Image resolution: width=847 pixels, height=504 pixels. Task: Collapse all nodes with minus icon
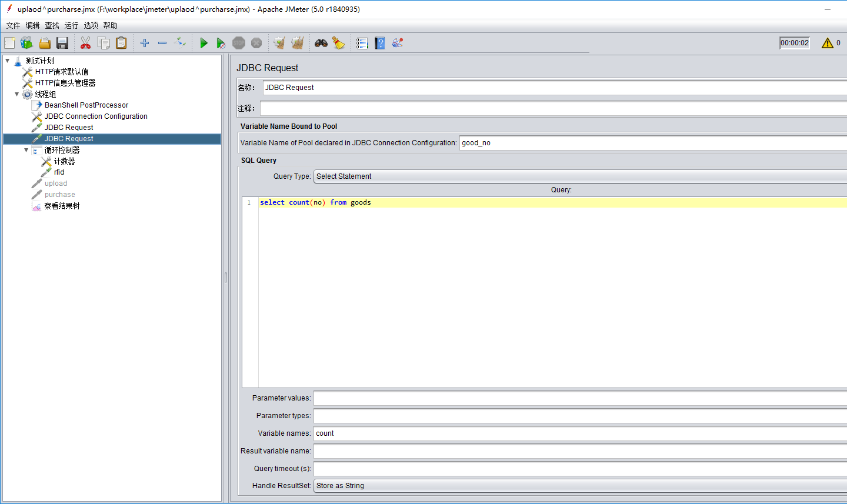coord(162,43)
